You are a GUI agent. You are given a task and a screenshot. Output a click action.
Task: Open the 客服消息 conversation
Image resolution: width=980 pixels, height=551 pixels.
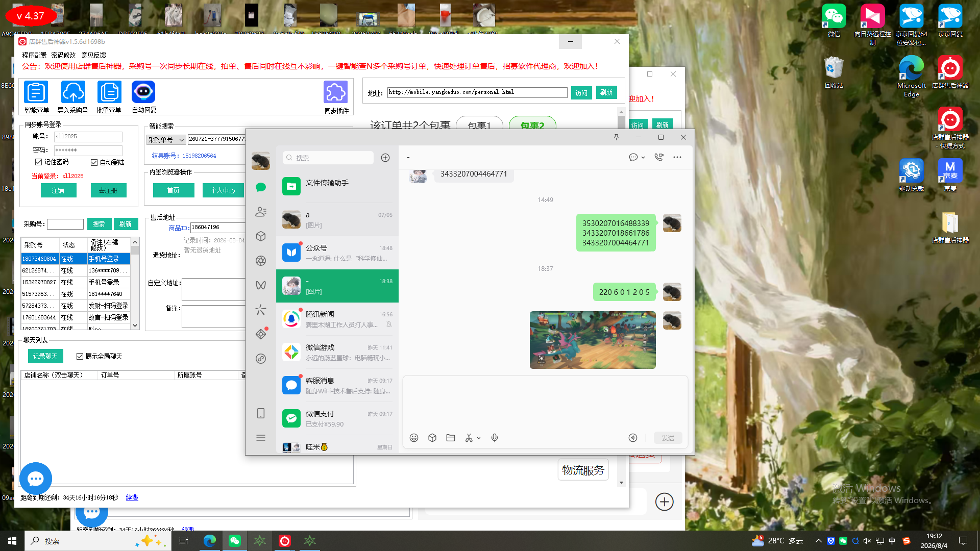click(x=337, y=385)
